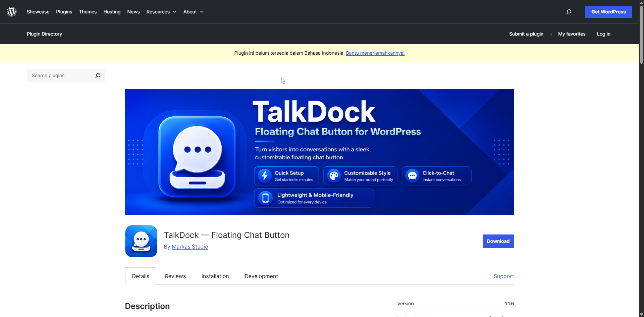Viewport: 644px width, 317px height.
Task: Go to the Themes page
Action: [88, 12]
